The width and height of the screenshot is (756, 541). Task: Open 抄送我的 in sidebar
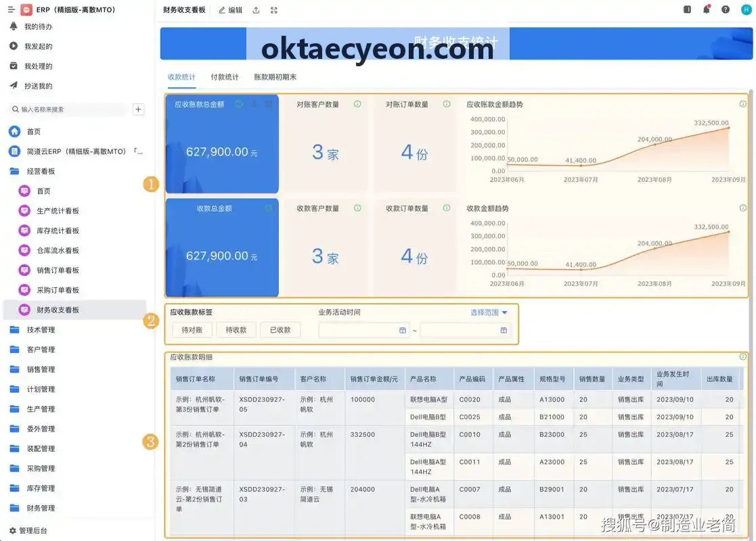point(38,86)
